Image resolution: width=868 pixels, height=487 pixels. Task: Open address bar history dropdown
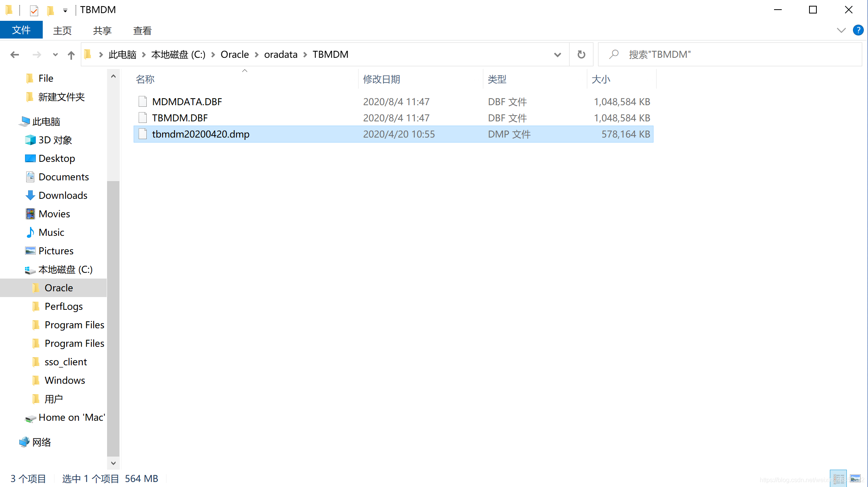(x=557, y=55)
